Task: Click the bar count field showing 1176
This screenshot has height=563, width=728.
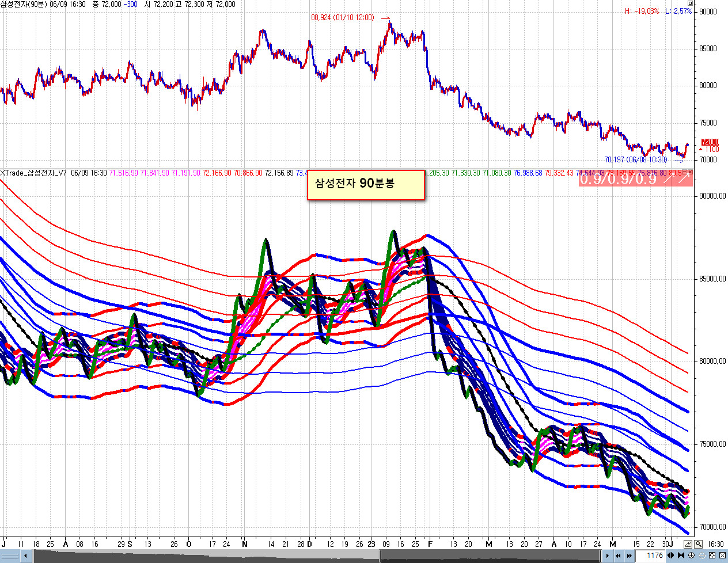Action: pyautogui.click(x=650, y=556)
